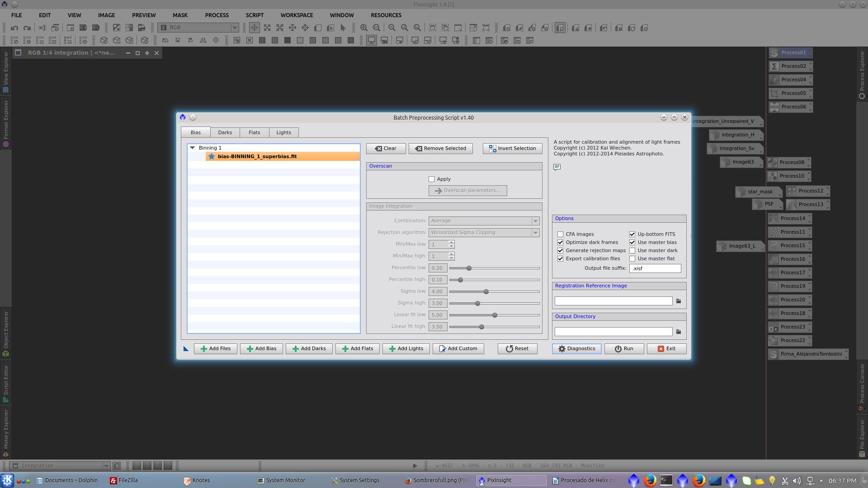Select the bias-BINNING_1_superbias.fit row
Viewport: 868px width, 488px height.
pyautogui.click(x=283, y=156)
